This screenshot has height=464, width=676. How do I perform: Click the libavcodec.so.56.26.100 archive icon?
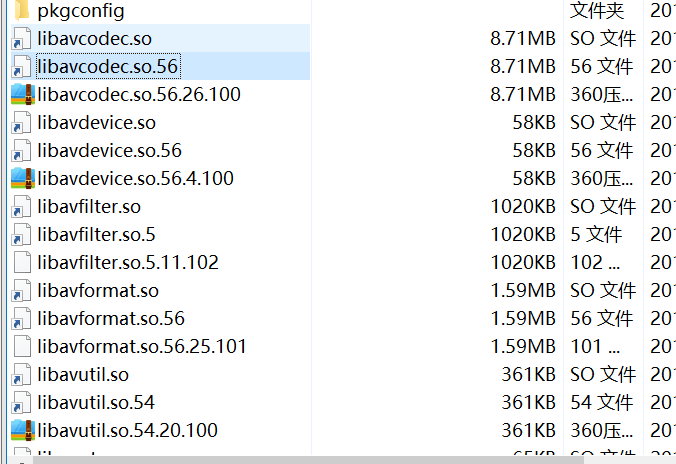22,94
